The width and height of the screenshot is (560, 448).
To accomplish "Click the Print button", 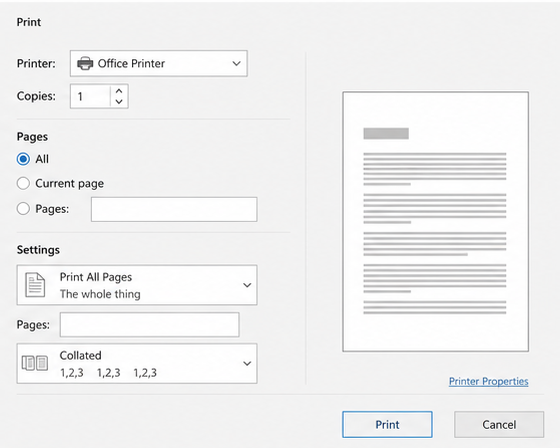I will click(387, 424).
